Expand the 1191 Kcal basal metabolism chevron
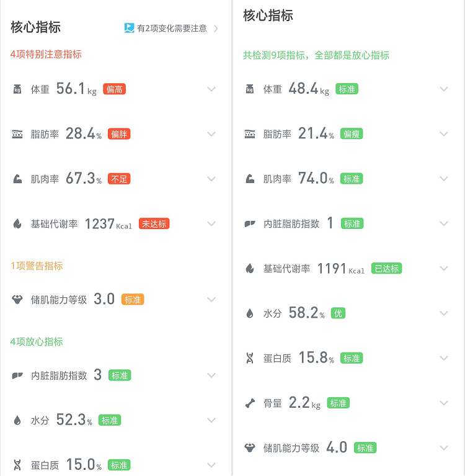 pyautogui.click(x=444, y=269)
